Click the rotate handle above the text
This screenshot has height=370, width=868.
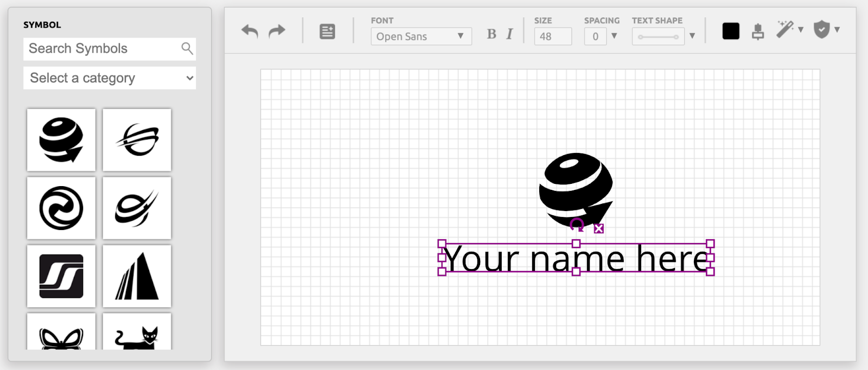pos(577,225)
